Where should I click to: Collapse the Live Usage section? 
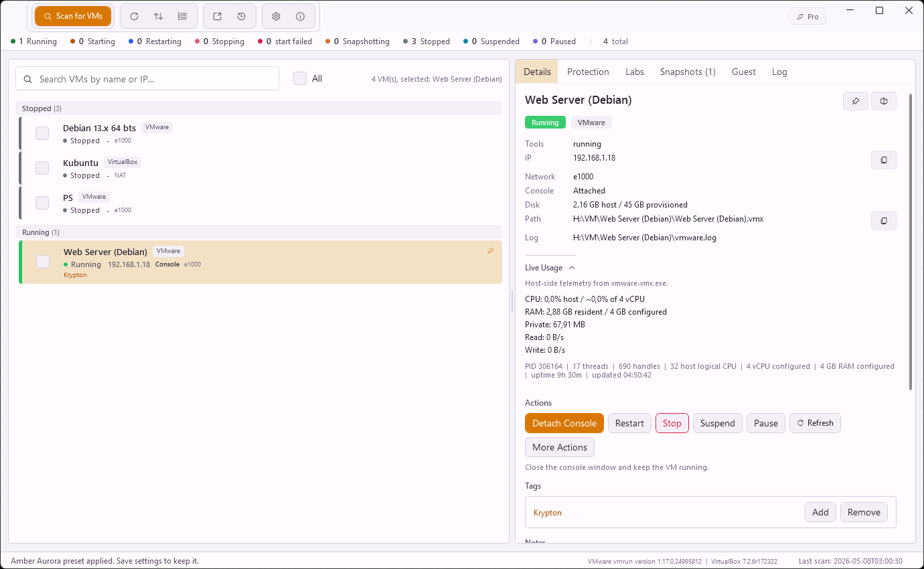click(550, 268)
